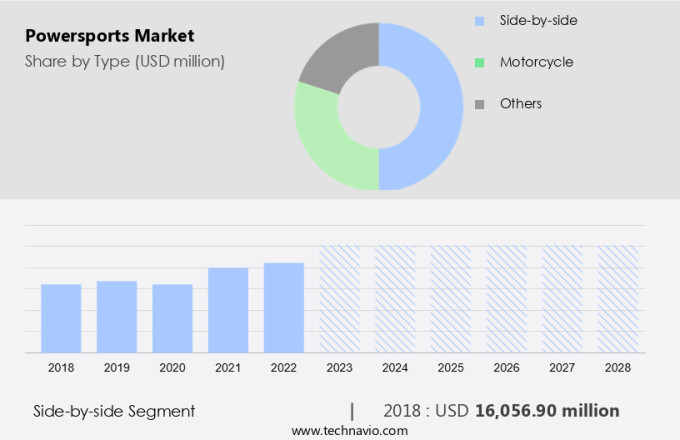Click the blue Side-by-side legend swatch
The width and height of the screenshot is (680, 440).
480,20
